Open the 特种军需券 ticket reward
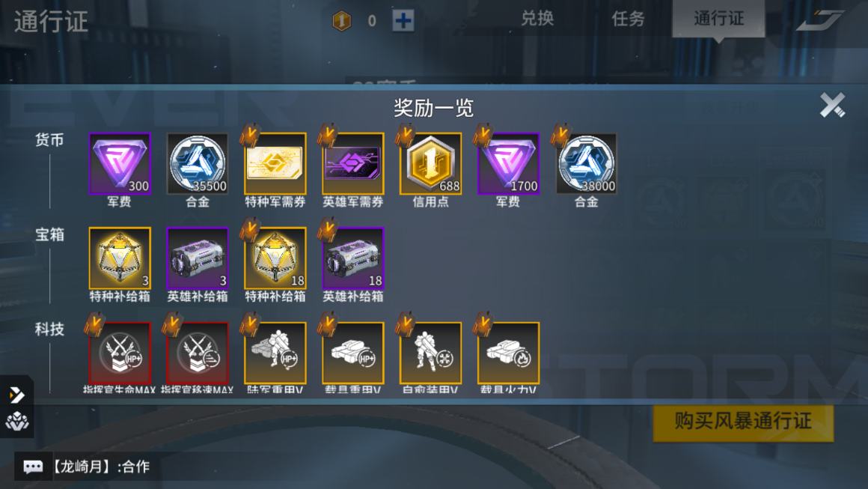 (275, 163)
